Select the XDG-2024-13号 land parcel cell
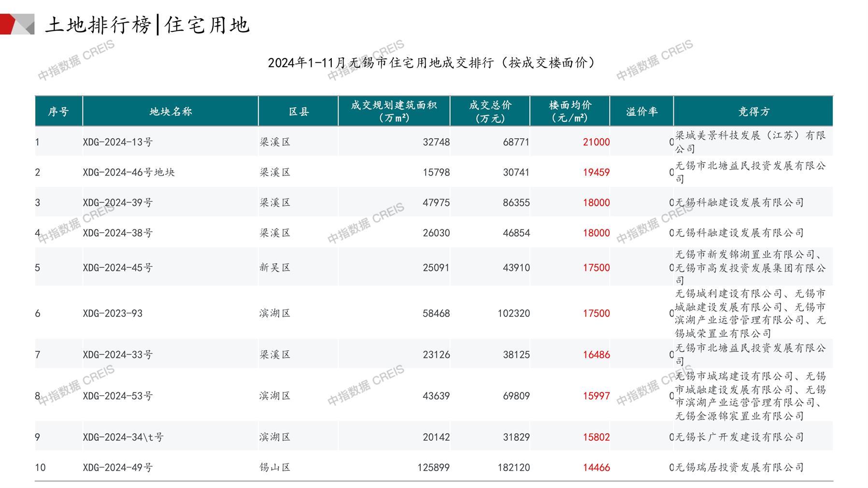868x488 pixels. click(x=118, y=142)
